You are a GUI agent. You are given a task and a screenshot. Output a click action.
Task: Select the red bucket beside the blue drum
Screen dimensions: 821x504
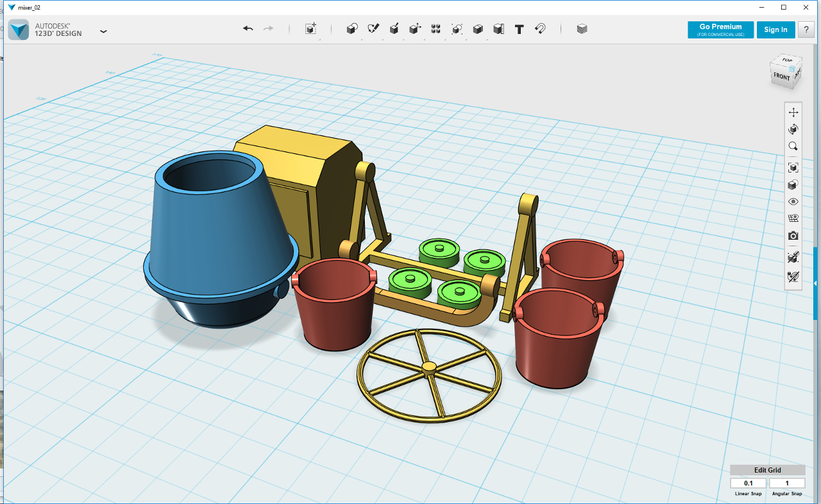[x=335, y=305]
